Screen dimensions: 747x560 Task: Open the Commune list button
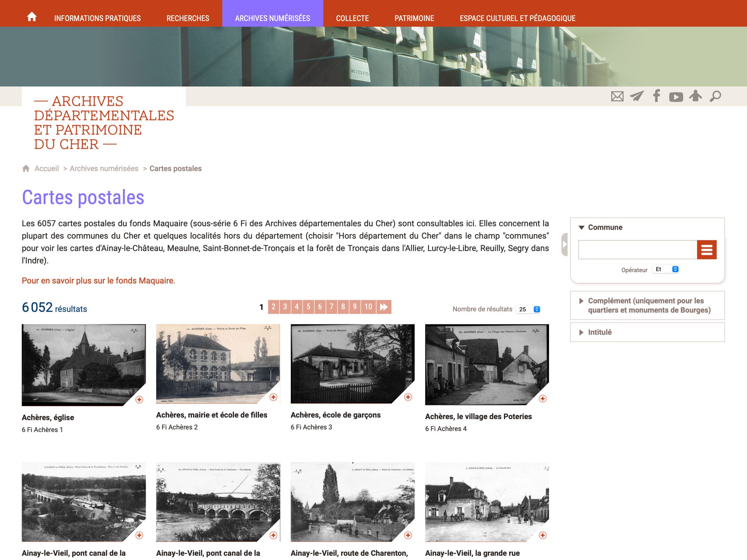click(x=707, y=250)
